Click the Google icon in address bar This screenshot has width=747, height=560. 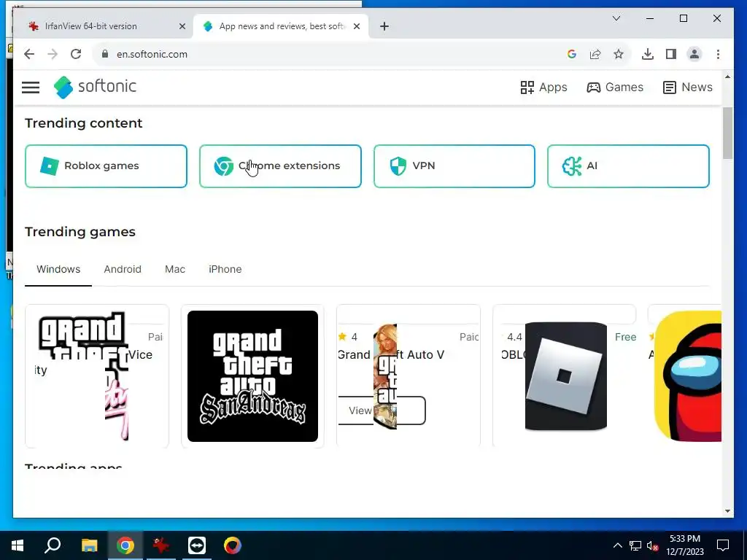[x=572, y=54]
